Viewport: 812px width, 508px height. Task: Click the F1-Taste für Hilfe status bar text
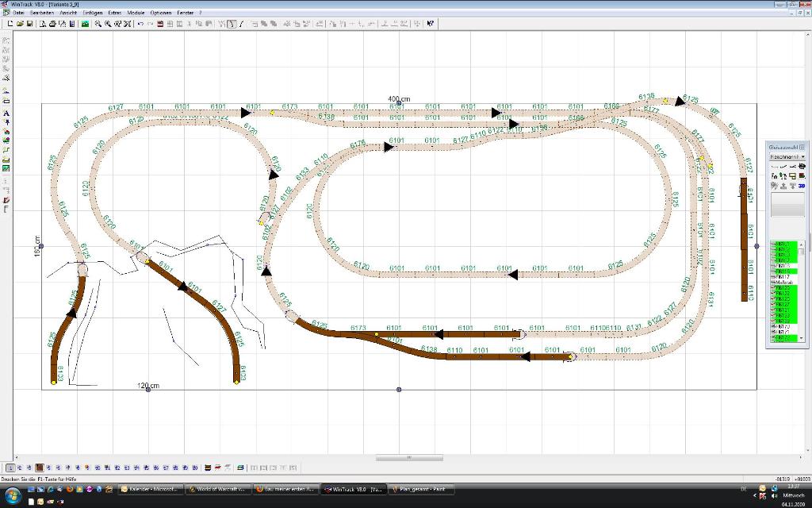(x=38, y=479)
